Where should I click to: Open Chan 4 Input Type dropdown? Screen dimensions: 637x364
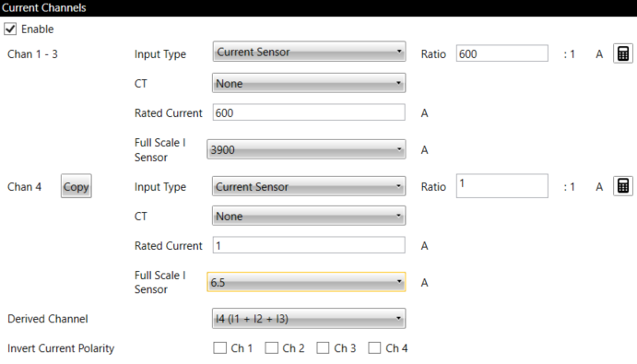[x=309, y=186]
